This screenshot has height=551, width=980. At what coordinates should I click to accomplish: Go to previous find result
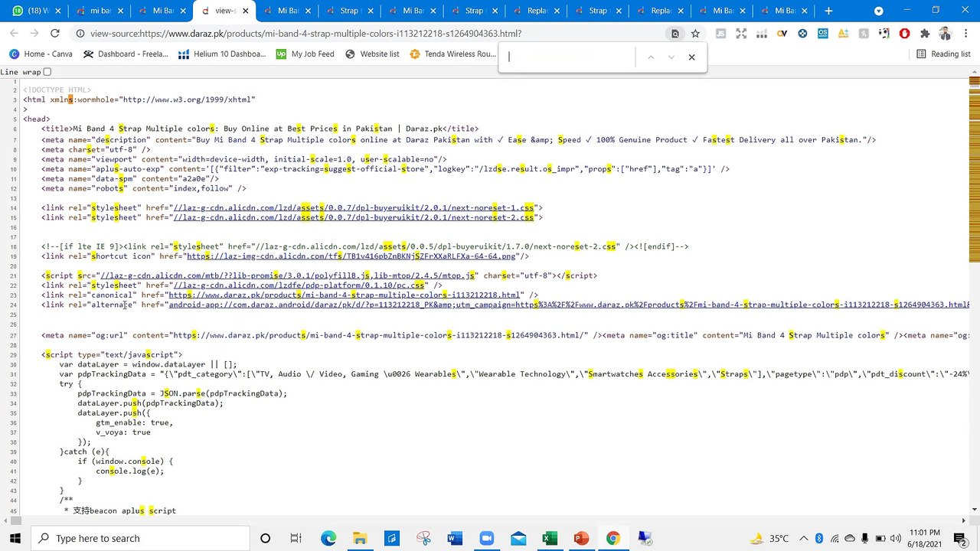(x=651, y=57)
